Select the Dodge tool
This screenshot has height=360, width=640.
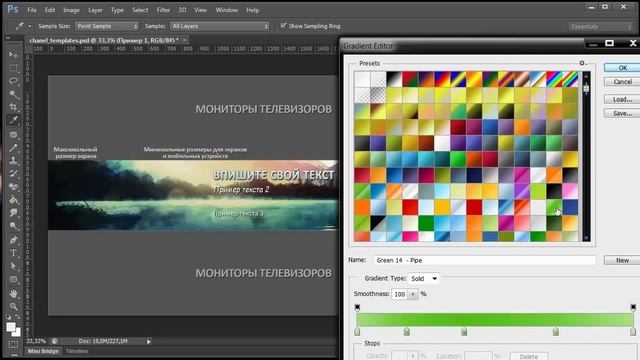[x=13, y=226]
